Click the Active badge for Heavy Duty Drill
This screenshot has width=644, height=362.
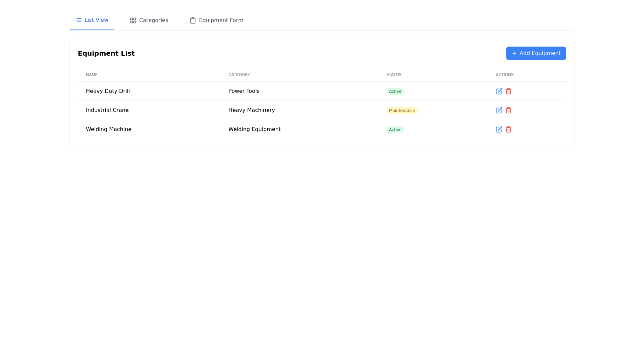395,91
